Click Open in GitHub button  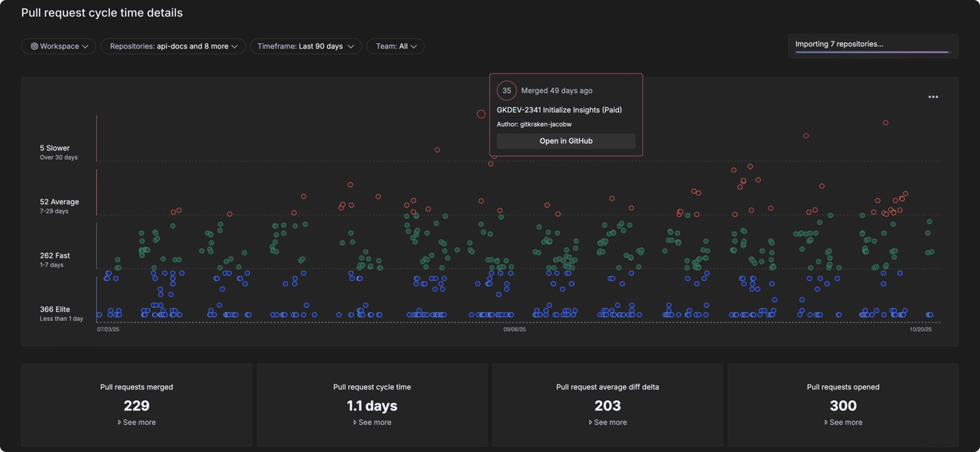[566, 141]
